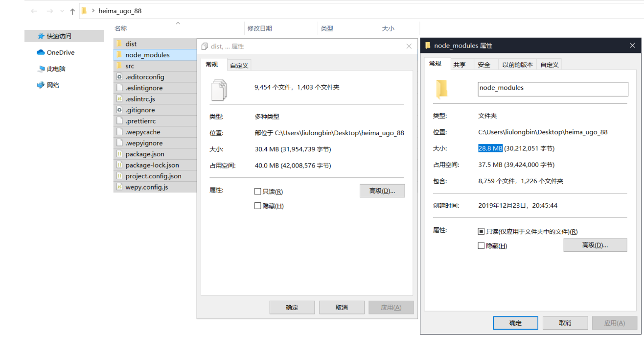Image resolution: width=644 pixels, height=337 pixels.
Task: Click multiple-files icon in dist properties
Action: pos(220,90)
